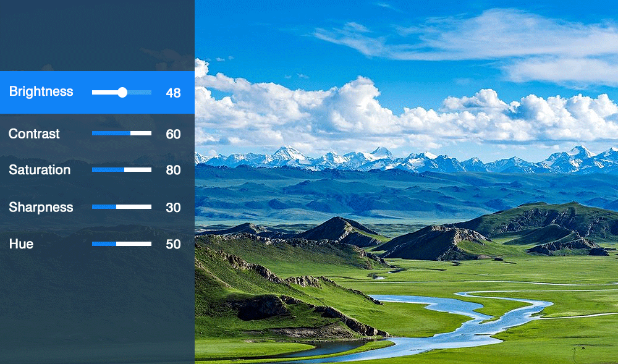618x364 pixels.
Task: Select the Saturation setting label
Action: (40, 170)
